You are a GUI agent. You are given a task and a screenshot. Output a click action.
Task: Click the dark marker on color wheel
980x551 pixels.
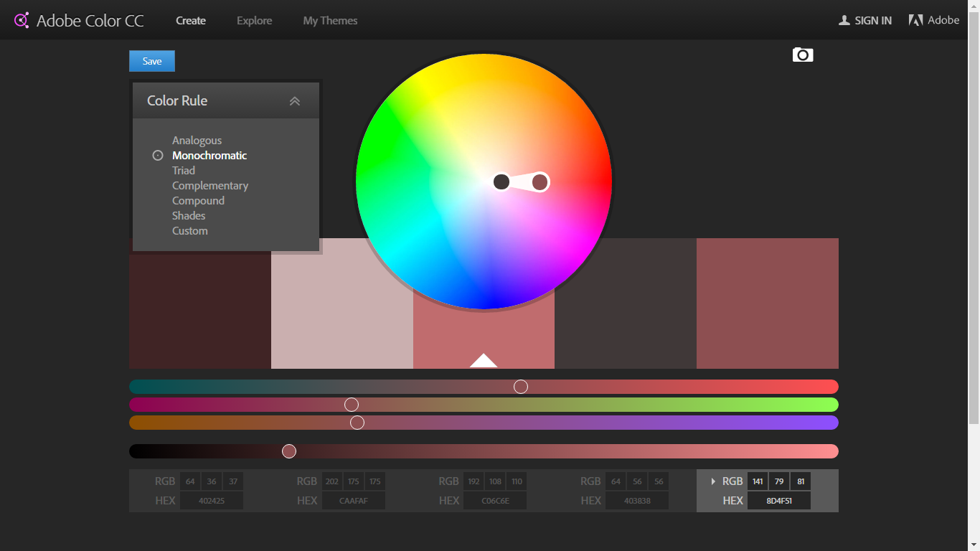click(x=501, y=182)
